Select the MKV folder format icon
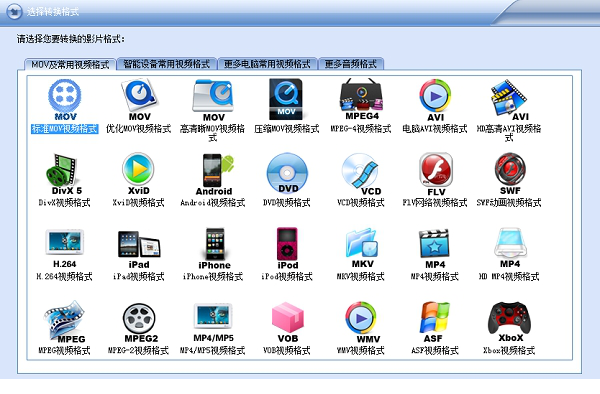Image resolution: width=600 pixels, height=394 pixels. [362, 248]
